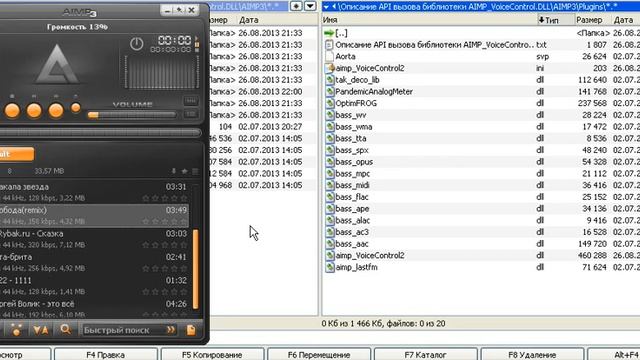
Task: Click the bass_ape file icon
Action: click(330, 209)
